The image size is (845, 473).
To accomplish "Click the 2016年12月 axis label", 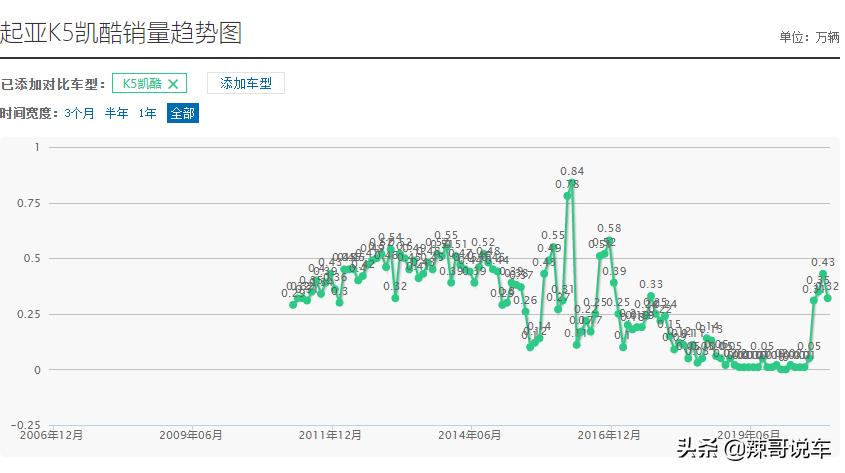I will pyautogui.click(x=609, y=435).
